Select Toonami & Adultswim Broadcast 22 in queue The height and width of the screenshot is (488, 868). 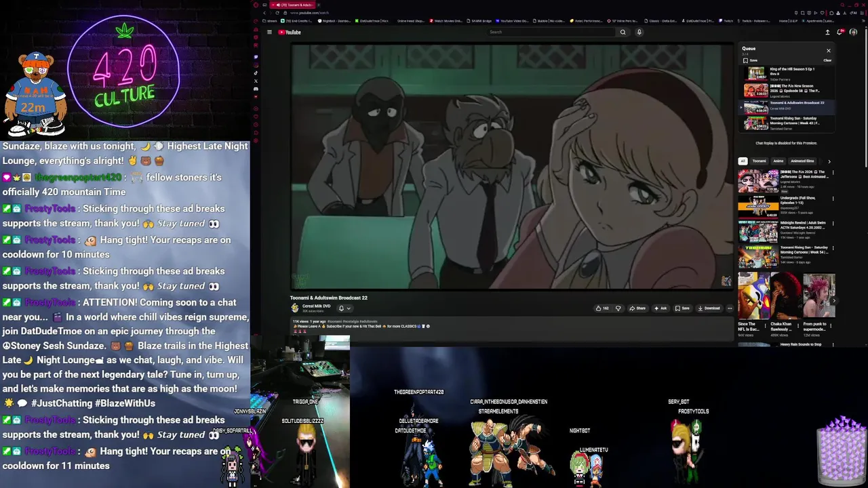coord(787,106)
